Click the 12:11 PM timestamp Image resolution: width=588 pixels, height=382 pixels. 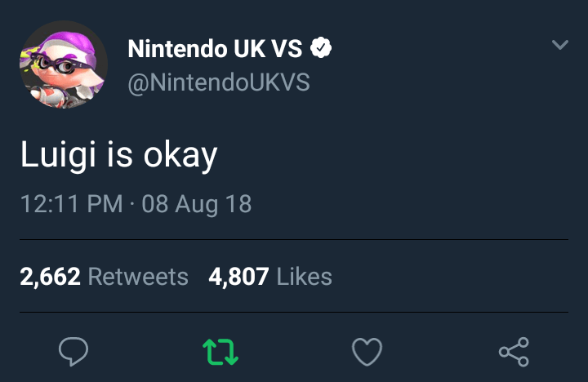[x=72, y=203]
